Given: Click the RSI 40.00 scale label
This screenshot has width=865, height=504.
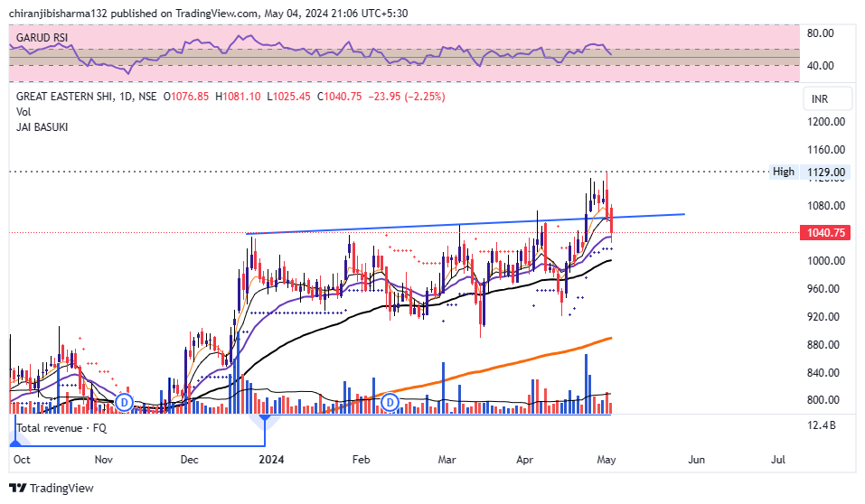Looking at the screenshot, I should tap(821, 66).
